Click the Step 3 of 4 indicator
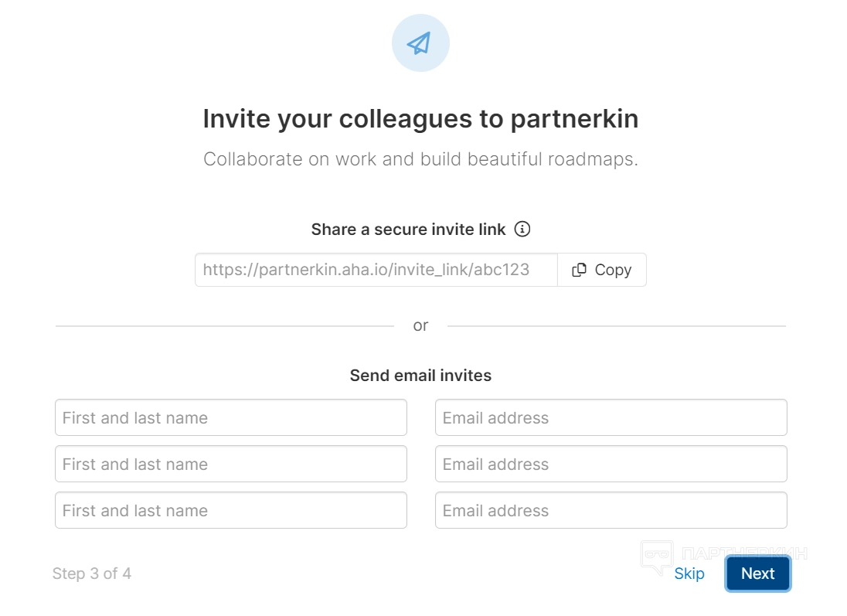Screen dimensions: 847x616 91,573
